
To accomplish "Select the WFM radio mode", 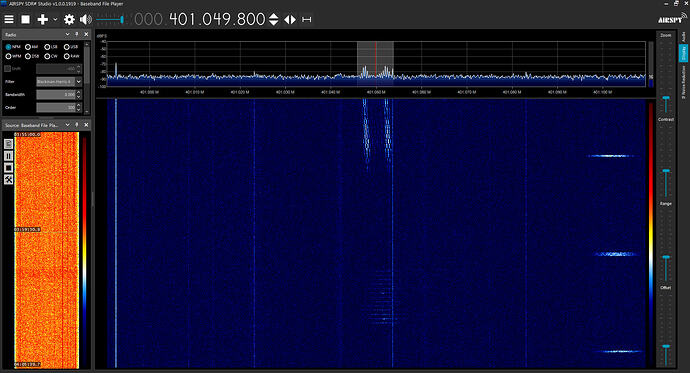I will tap(13, 56).
